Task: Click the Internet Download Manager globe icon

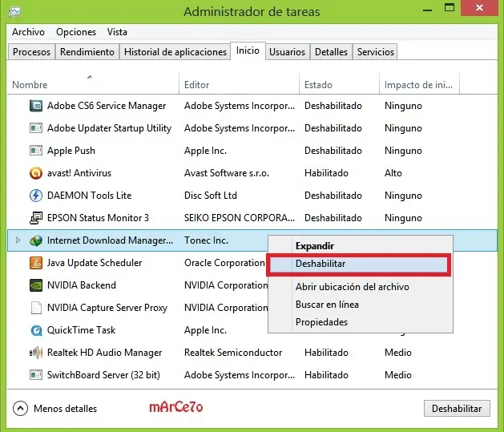Action: pyautogui.click(x=36, y=240)
